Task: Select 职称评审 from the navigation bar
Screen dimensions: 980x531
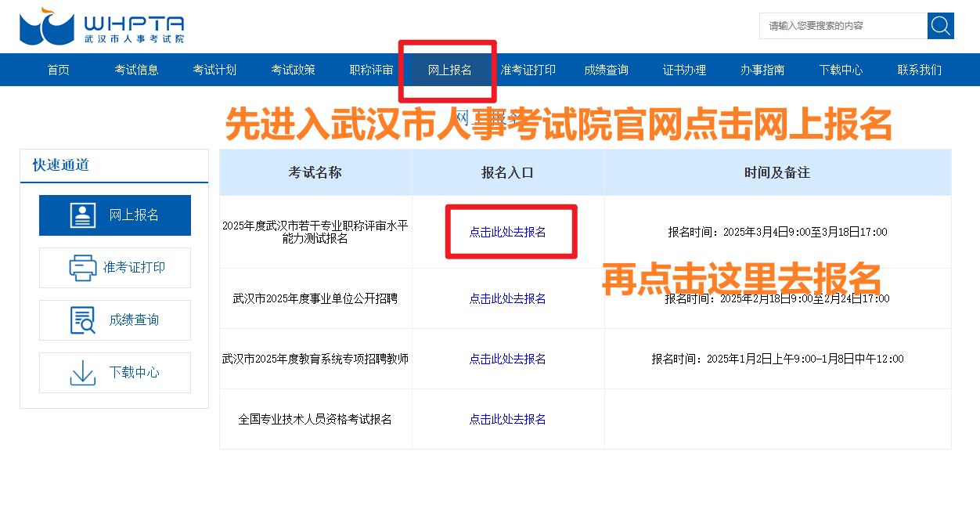Action: [370, 70]
